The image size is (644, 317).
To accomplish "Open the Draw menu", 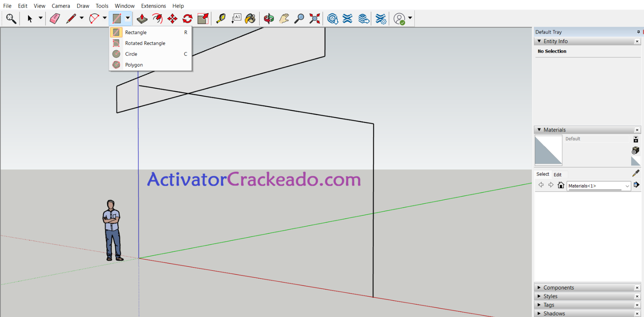I will pyautogui.click(x=83, y=6).
